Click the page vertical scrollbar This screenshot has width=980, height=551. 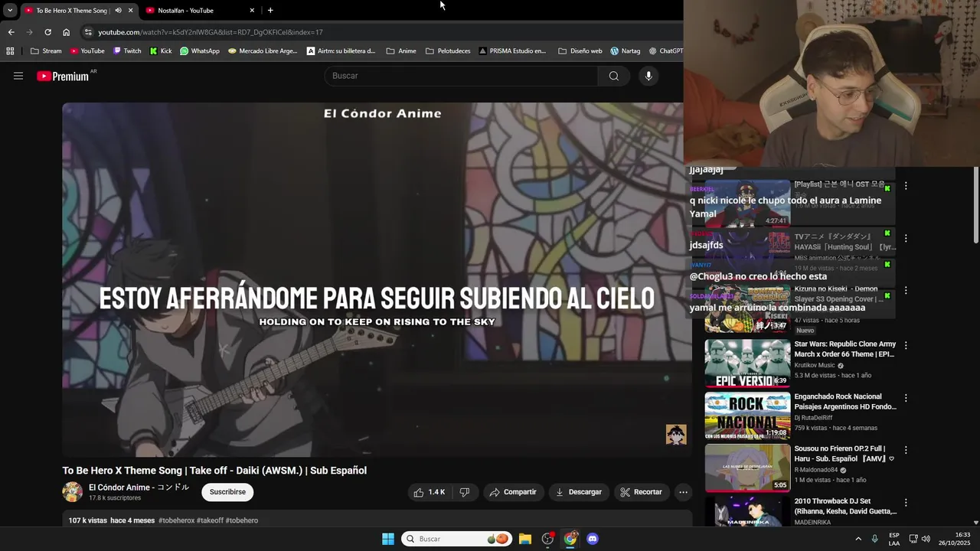(976, 205)
